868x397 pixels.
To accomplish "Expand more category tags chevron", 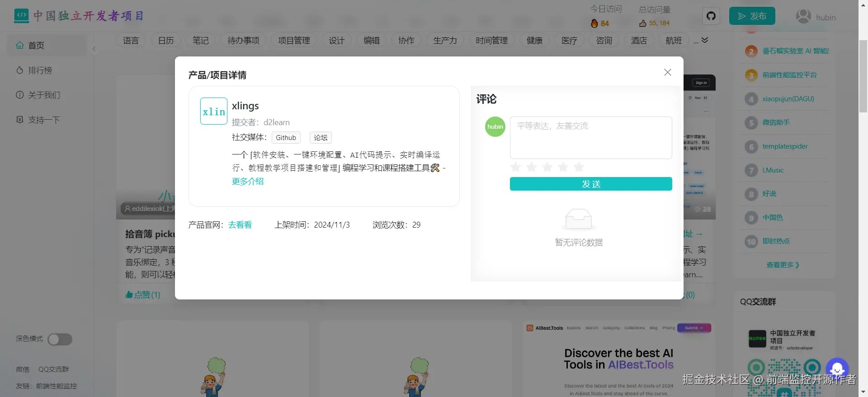I will [705, 40].
